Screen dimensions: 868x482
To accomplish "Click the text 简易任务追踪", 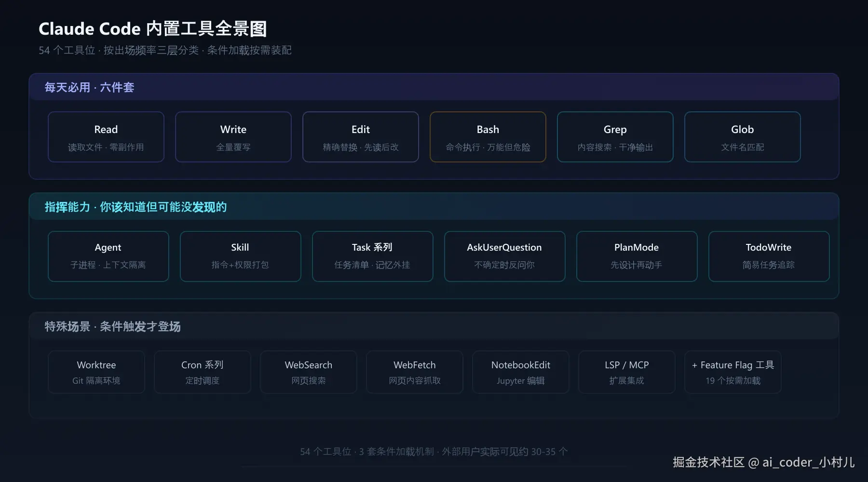I will 769,265.
